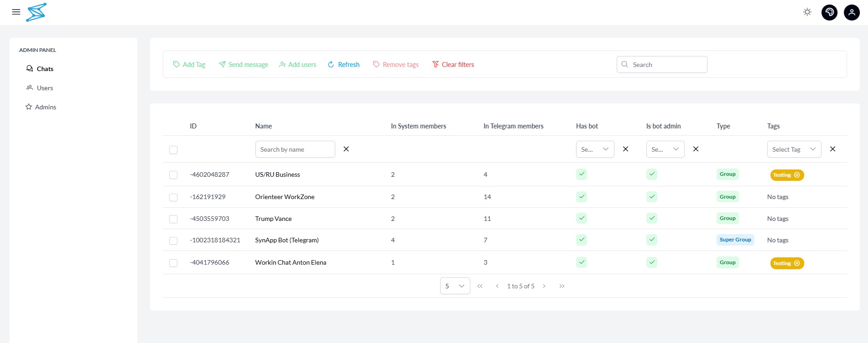Click chat ID -1002318184321

tap(215, 240)
